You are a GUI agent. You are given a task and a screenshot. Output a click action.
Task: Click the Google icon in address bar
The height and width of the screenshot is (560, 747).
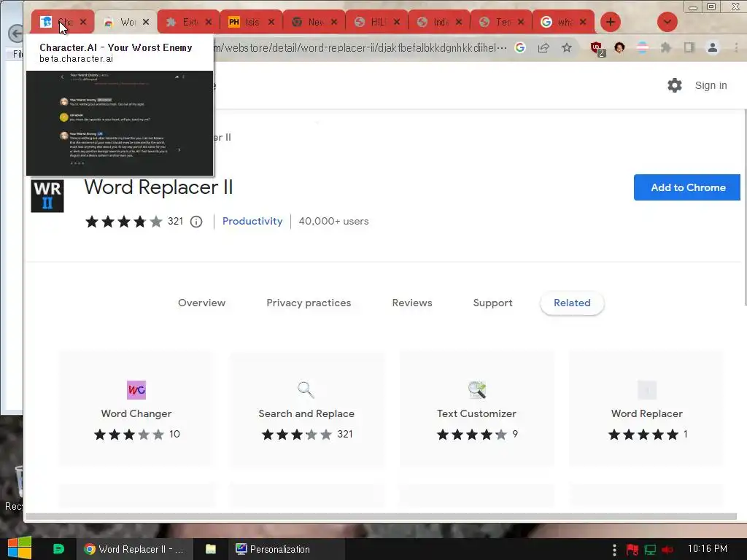520,47
